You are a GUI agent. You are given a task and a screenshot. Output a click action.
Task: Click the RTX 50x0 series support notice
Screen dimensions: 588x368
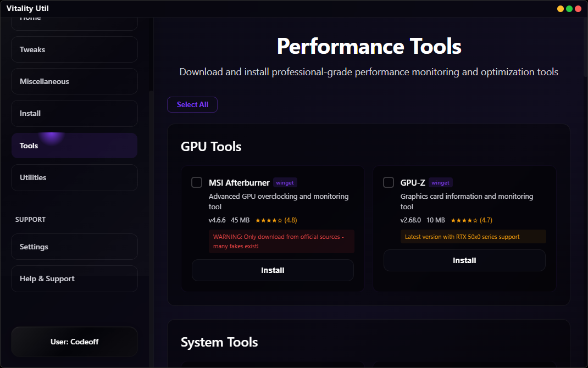(x=473, y=236)
